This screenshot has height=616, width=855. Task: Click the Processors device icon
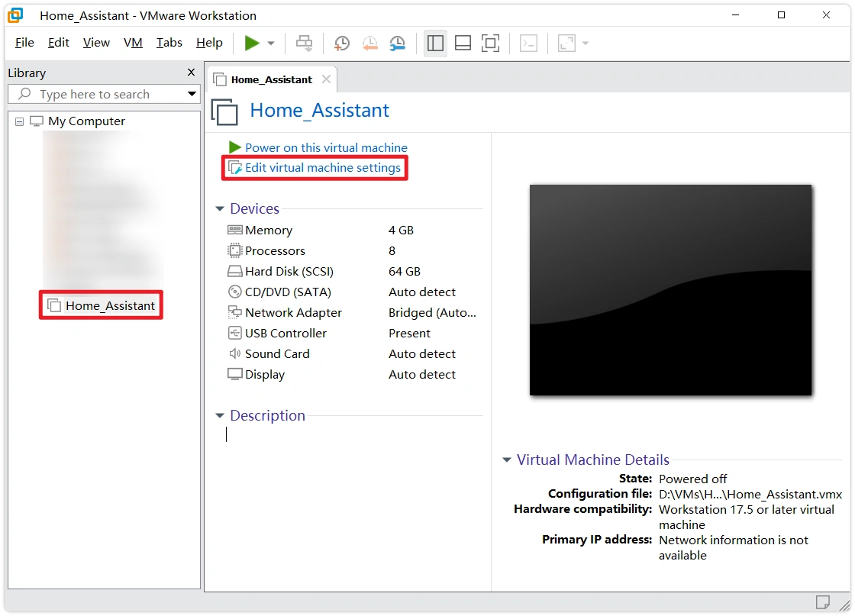(x=234, y=251)
